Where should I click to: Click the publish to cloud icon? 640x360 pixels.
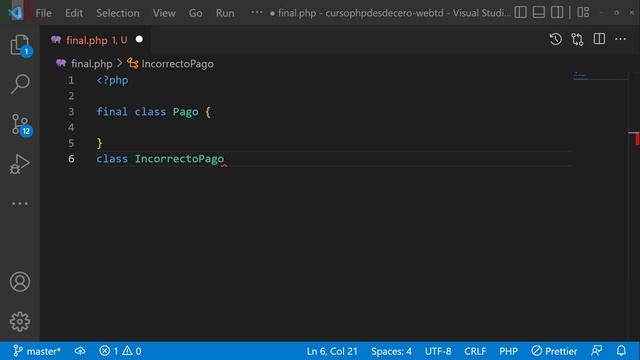(80, 351)
